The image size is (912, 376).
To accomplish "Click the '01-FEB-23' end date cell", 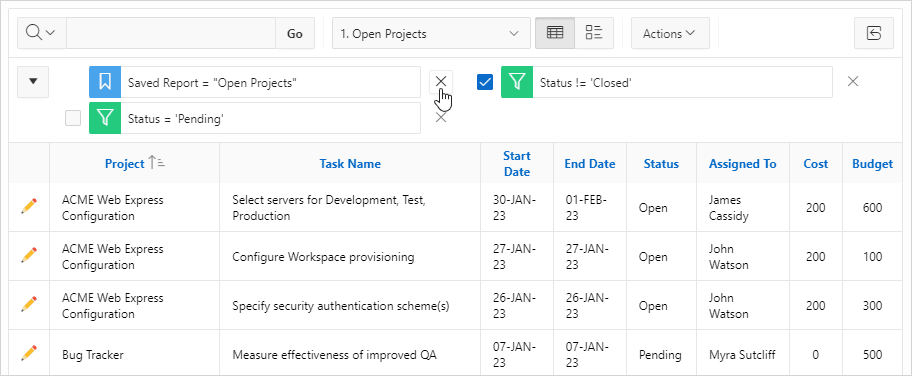I will point(590,208).
